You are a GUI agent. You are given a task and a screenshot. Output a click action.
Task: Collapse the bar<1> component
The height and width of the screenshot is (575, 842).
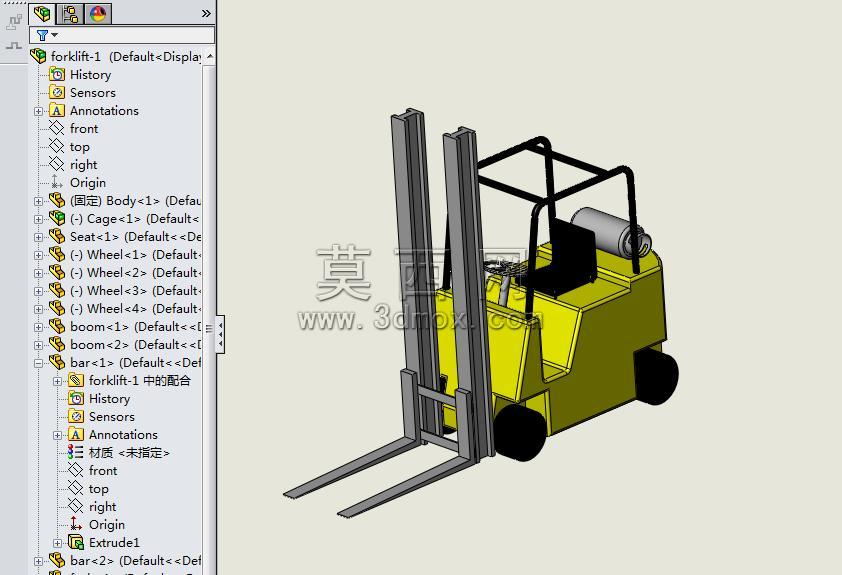[x=38, y=363]
